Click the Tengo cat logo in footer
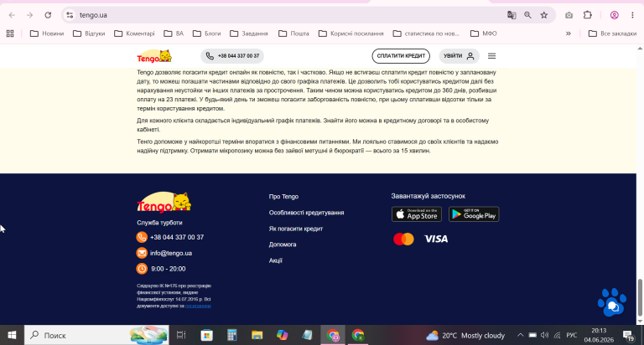The image size is (644, 345). (x=164, y=203)
